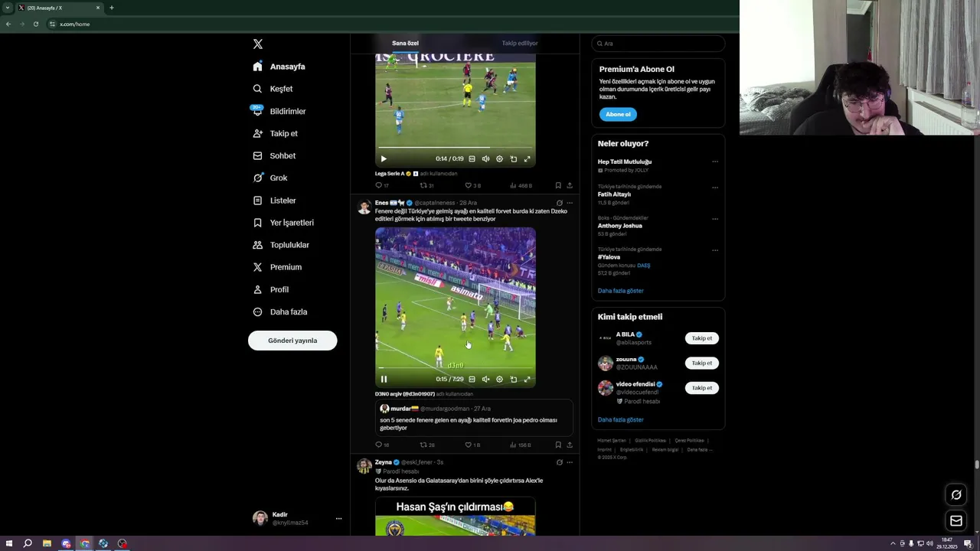Open options for Hep Tatil Mutluluğu trend
The width and height of the screenshot is (980, 551).
715,161
